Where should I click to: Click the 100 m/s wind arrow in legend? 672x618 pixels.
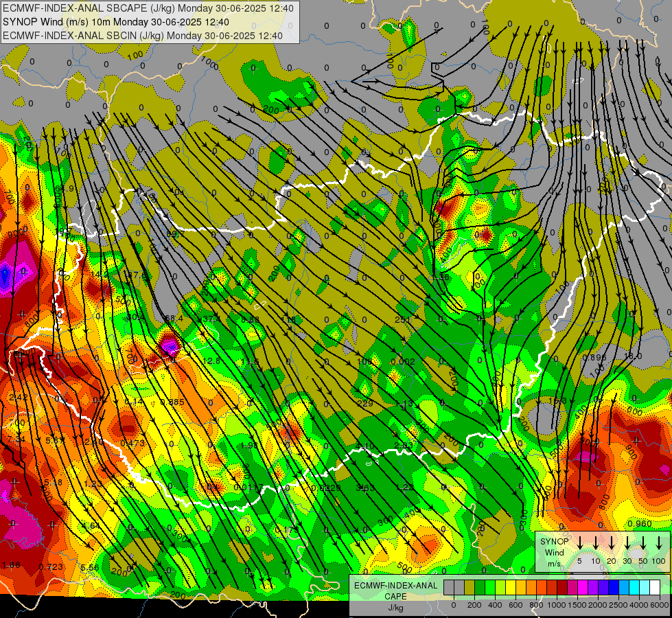(659, 542)
